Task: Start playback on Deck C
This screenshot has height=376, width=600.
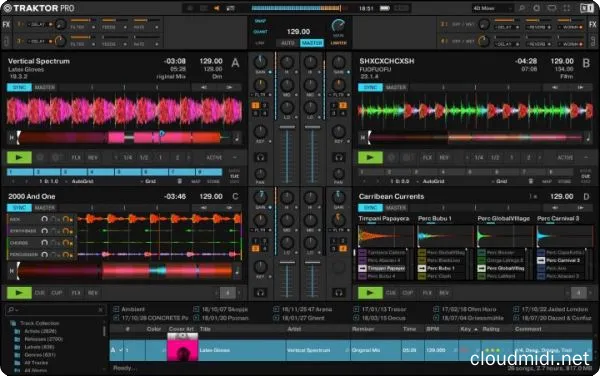Action: point(19,293)
